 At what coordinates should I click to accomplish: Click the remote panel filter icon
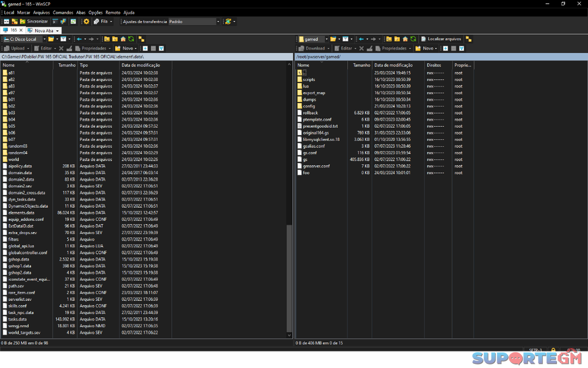pyautogui.click(x=346, y=39)
